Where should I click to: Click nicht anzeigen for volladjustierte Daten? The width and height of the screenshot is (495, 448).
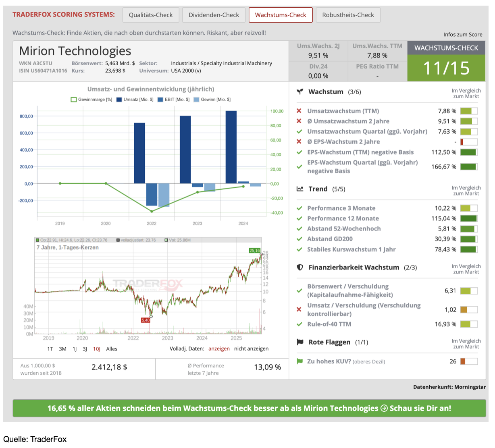click(x=251, y=349)
